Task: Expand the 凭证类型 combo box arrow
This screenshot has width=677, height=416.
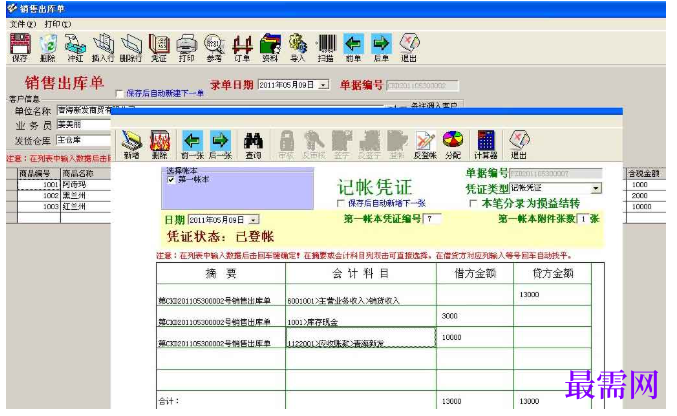Action: coord(596,188)
